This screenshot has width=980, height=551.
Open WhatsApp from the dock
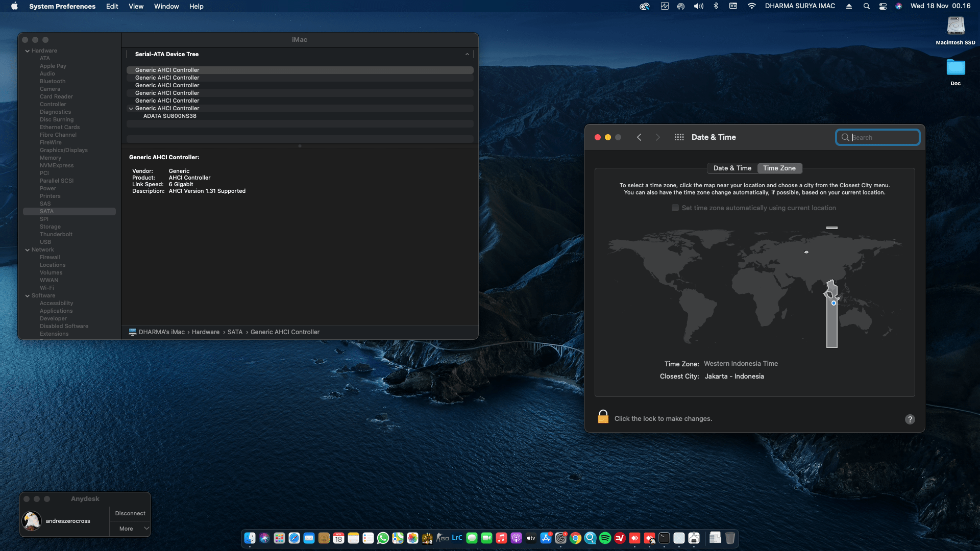tap(383, 538)
